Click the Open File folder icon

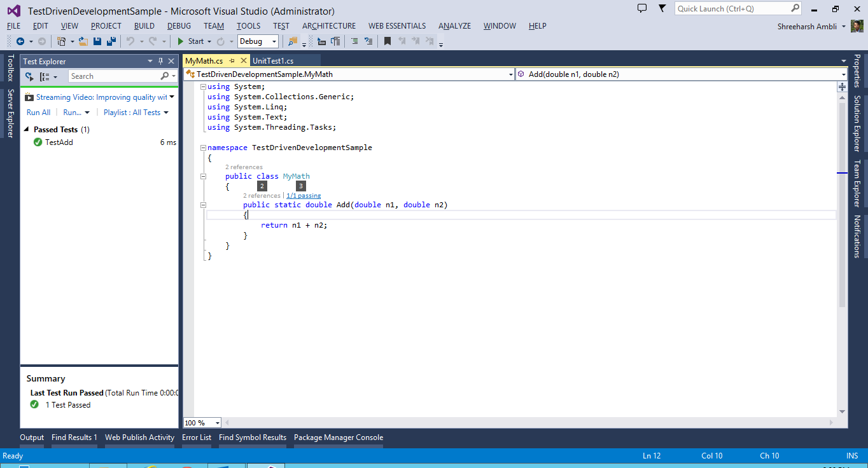83,41
